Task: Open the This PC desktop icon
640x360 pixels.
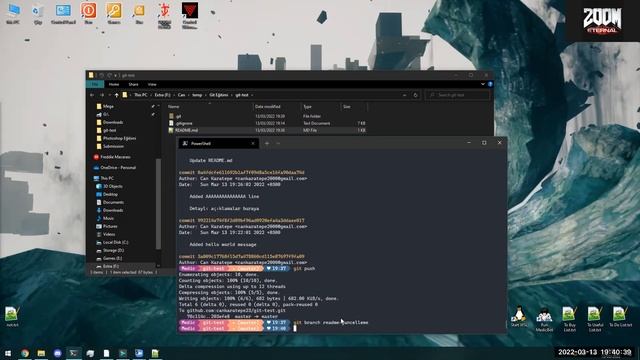Action: (13, 13)
